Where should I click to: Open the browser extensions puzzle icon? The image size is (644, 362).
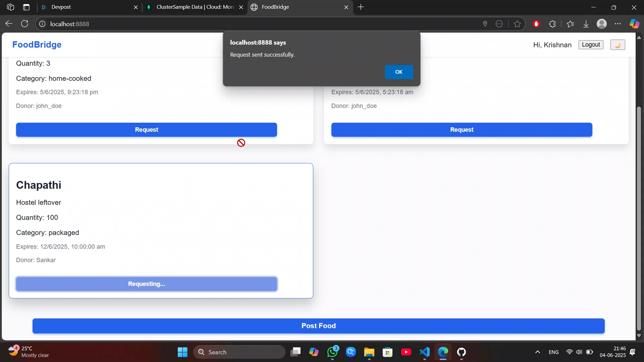click(552, 24)
